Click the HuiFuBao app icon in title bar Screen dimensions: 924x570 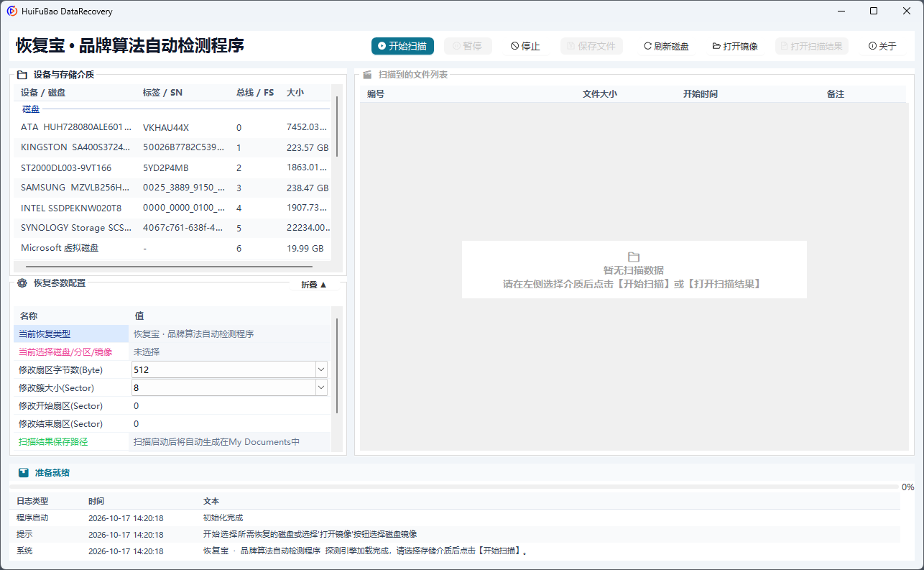coord(12,12)
